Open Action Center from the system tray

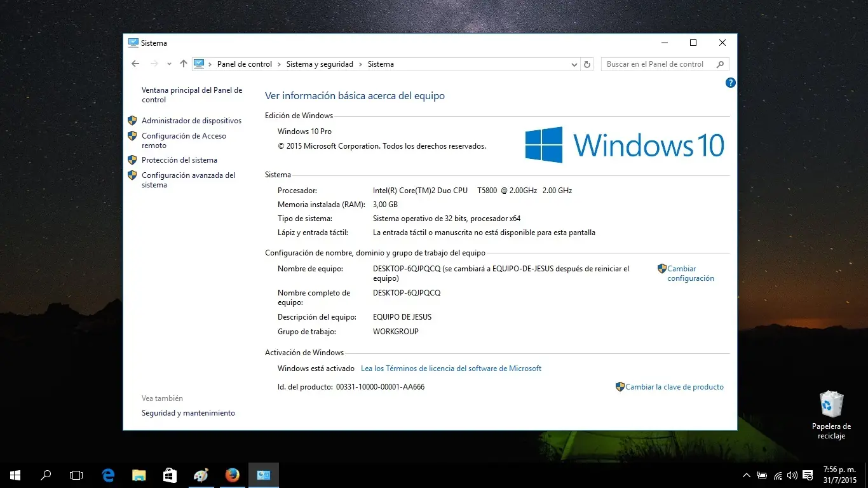[x=807, y=475]
